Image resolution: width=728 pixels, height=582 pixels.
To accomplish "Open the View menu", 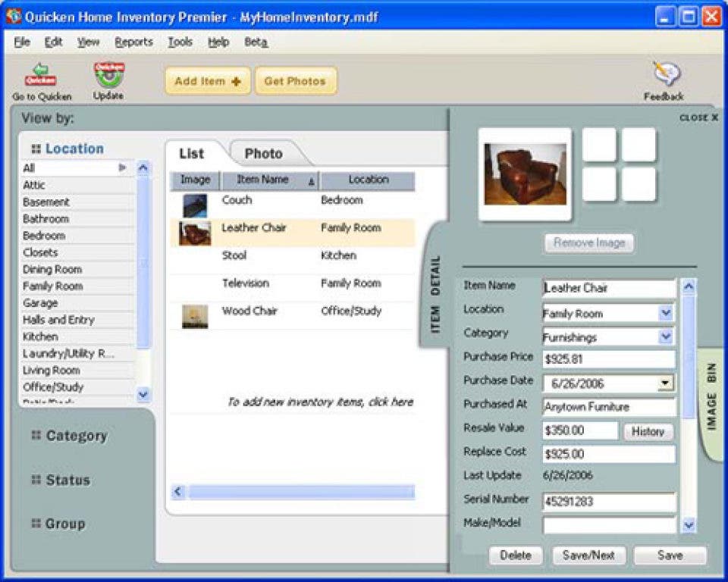I will tap(88, 42).
